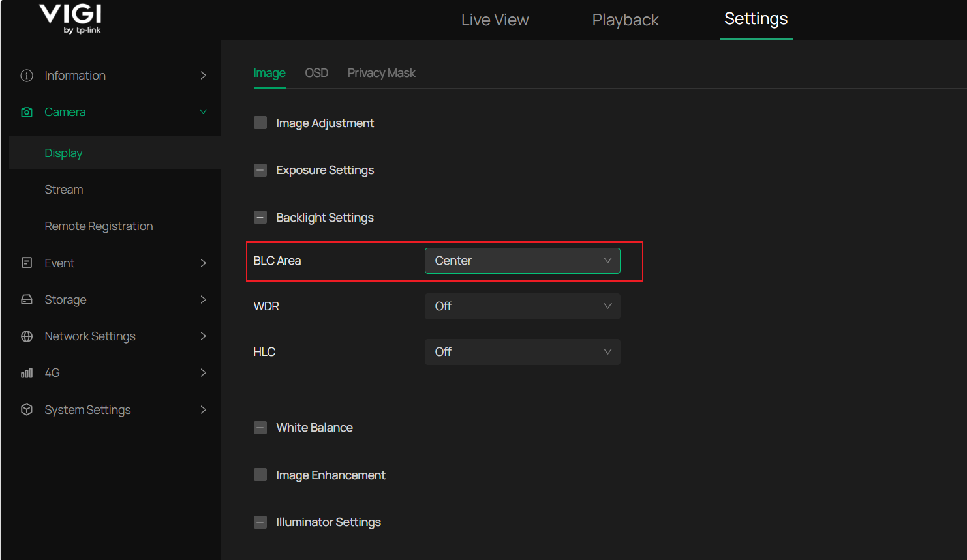Screen dimensions: 967x560
Task: Click the Storage sidebar icon
Action: [x=27, y=299]
